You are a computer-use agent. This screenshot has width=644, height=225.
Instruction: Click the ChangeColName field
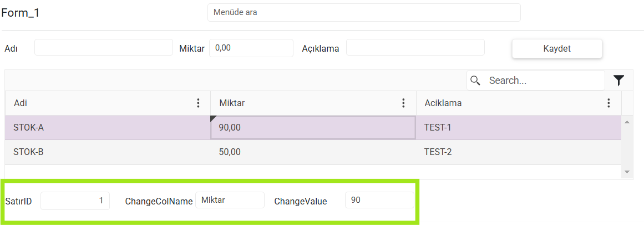click(230, 201)
